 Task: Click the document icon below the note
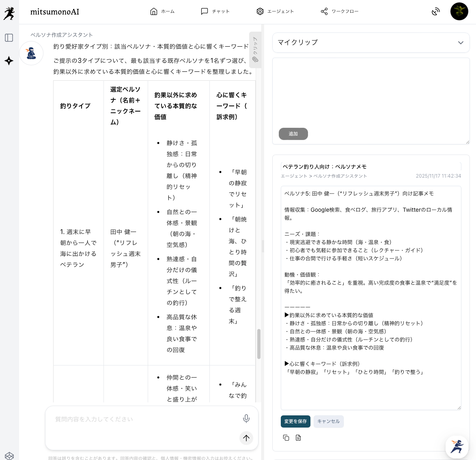click(x=298, y=438)
